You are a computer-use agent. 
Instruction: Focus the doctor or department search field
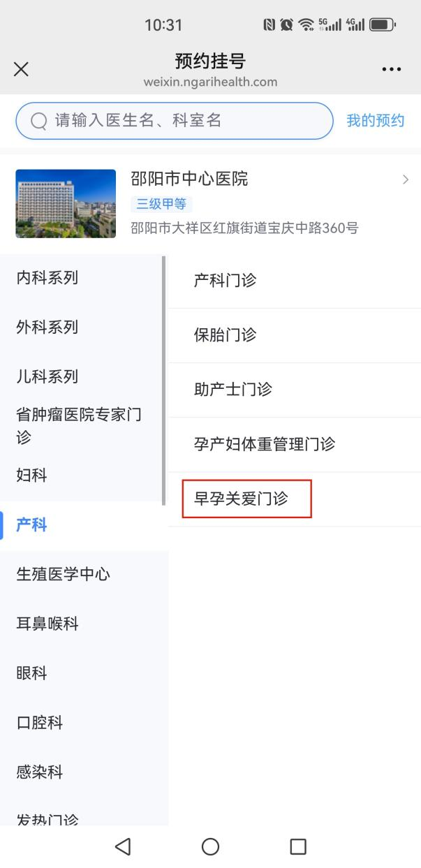coord(182,121)
